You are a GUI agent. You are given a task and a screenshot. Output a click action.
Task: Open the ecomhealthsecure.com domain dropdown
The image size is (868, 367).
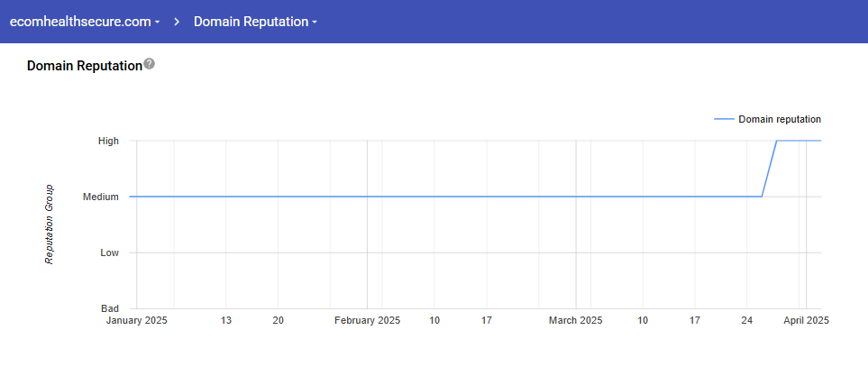click(86, 21)
